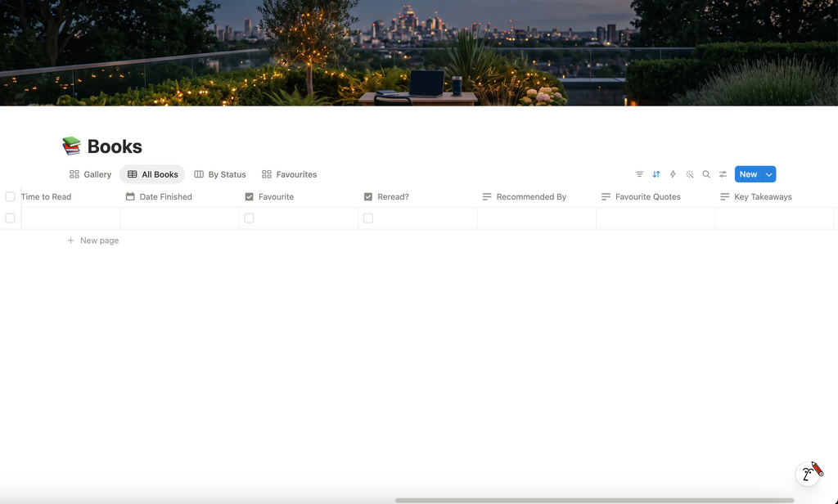Select all rows with header checkbox
This screenshot has width=838, height=504.
[10, 196]
